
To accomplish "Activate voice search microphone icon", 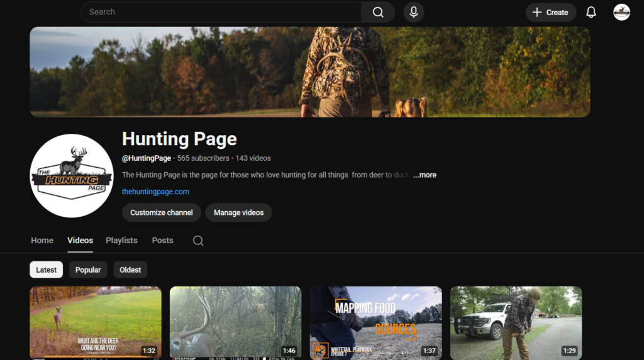I will tap(413, 12).
